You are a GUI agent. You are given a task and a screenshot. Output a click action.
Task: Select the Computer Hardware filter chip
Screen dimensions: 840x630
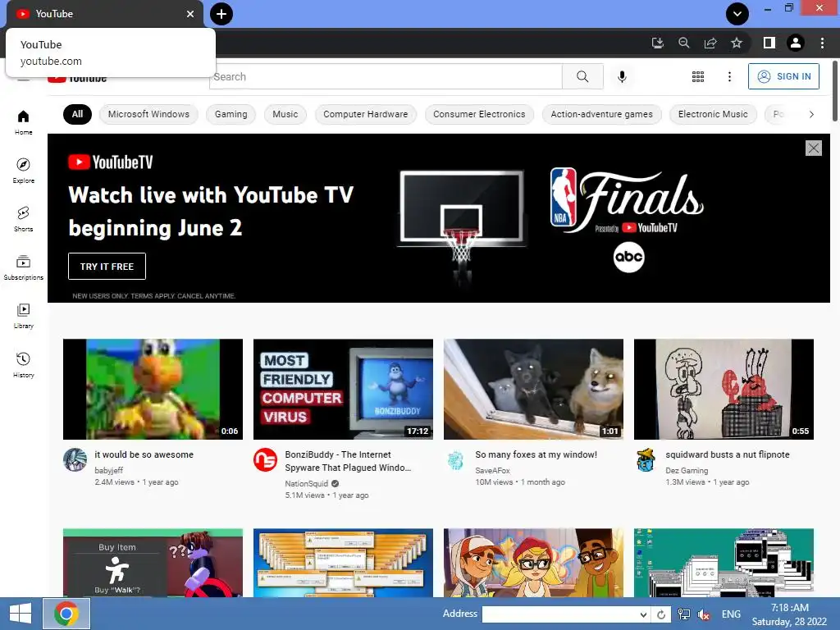365,114
